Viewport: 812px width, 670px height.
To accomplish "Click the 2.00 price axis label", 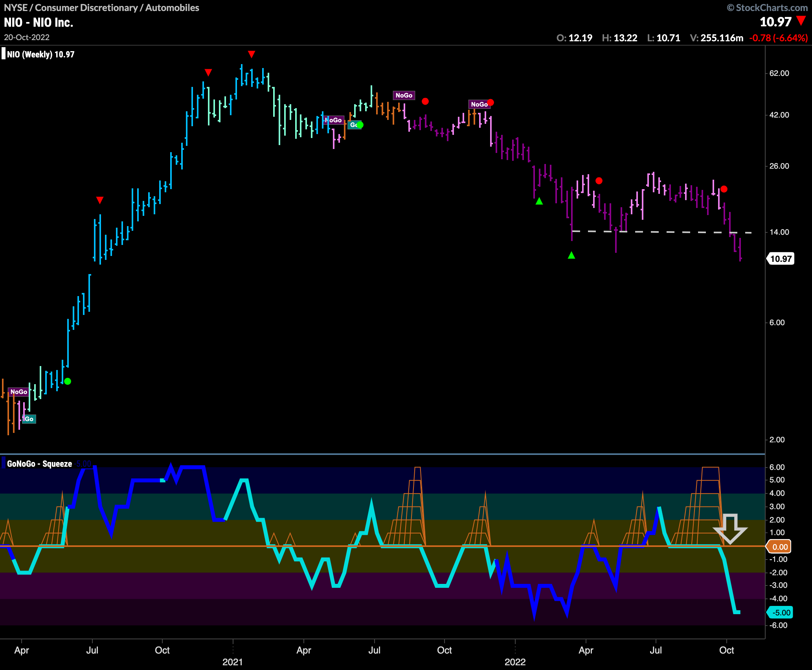I will coord(777,440).
